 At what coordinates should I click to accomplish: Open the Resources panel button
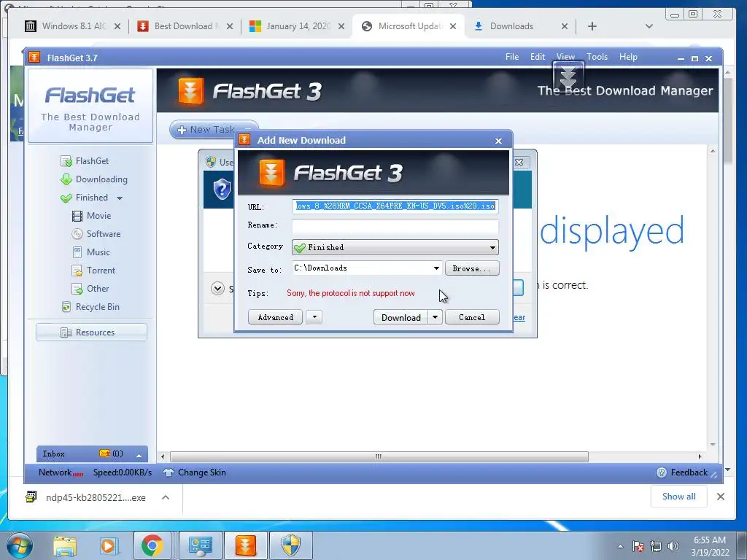tap(91, 332)
